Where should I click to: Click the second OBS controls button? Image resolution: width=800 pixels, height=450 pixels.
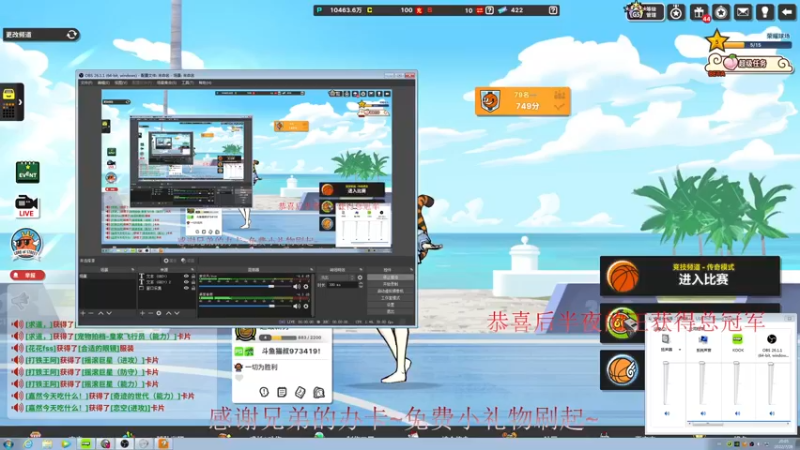tap(390, 284)
